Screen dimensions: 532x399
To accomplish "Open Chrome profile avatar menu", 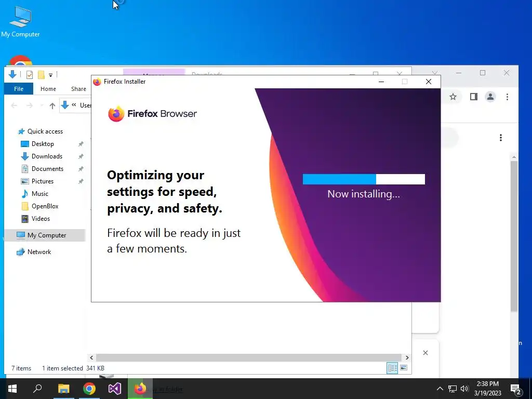I will (x=490, y=97).
